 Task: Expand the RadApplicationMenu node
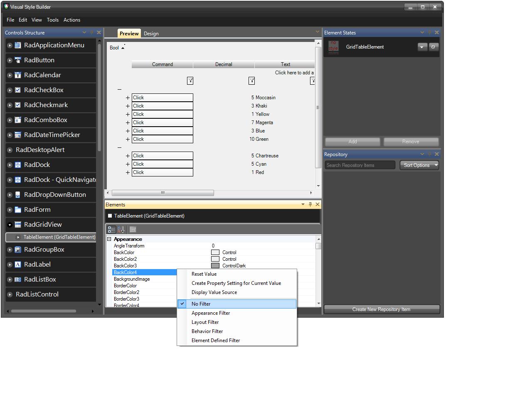[10, 46]
